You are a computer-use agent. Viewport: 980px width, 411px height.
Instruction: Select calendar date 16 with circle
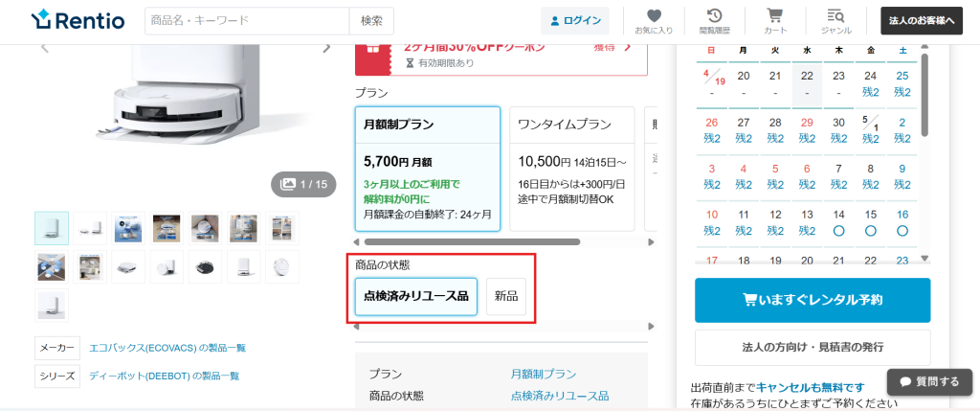pyautogui.click(x=902, y=222)
